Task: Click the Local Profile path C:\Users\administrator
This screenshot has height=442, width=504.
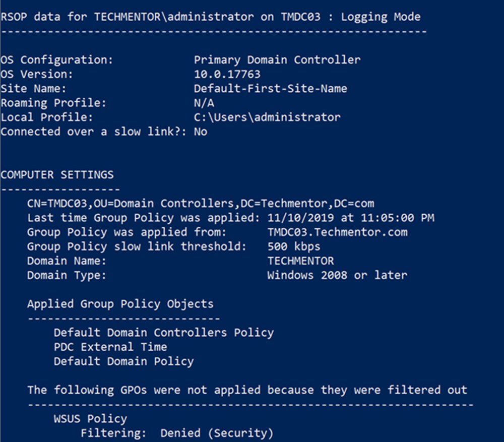Action: point(267,117)
